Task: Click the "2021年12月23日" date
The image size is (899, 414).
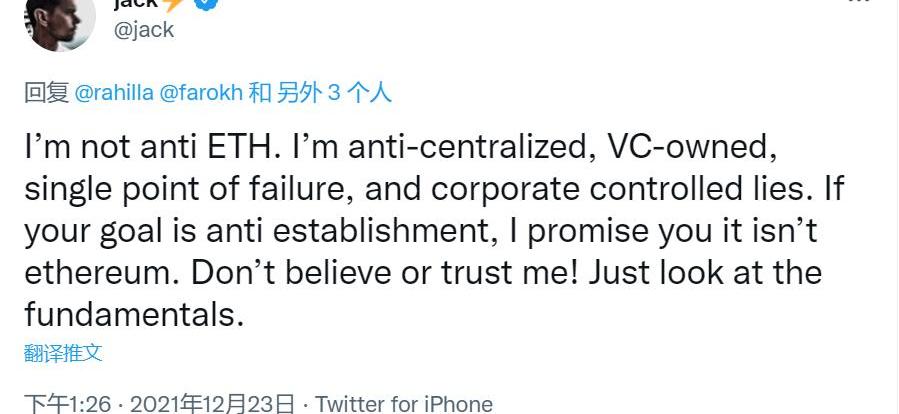Action: 212,404
